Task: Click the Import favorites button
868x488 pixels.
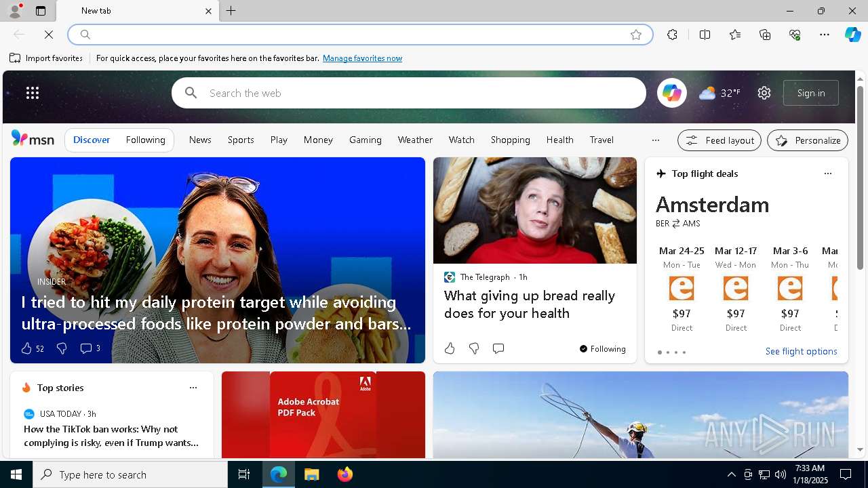Action: (46, 58)
